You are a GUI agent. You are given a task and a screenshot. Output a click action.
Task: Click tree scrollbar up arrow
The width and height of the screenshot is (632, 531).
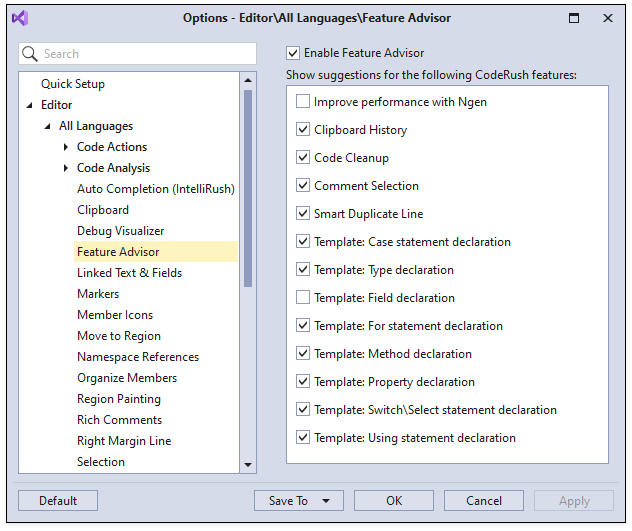(x=248, y=80)
